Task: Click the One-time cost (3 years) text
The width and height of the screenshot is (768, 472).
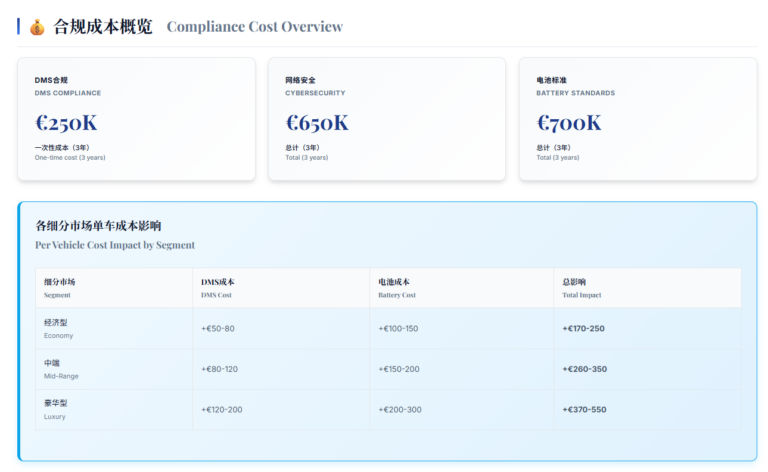Action: (70, 157)
